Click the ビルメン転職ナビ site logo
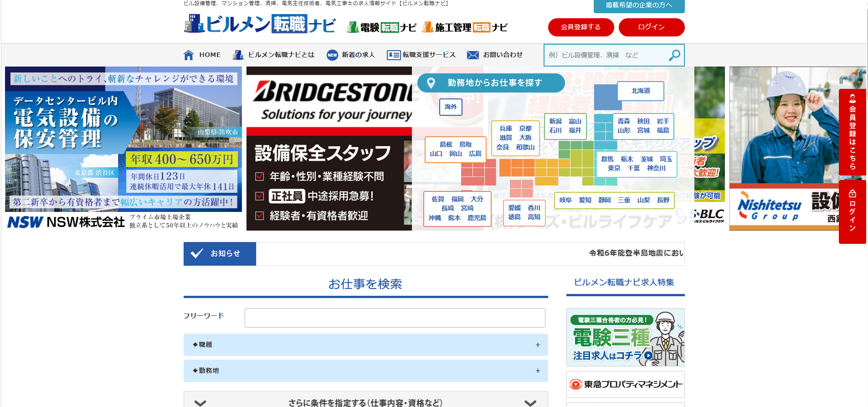Screen dimensions: 868x407 pyautogui.click(x=260, y=24)
